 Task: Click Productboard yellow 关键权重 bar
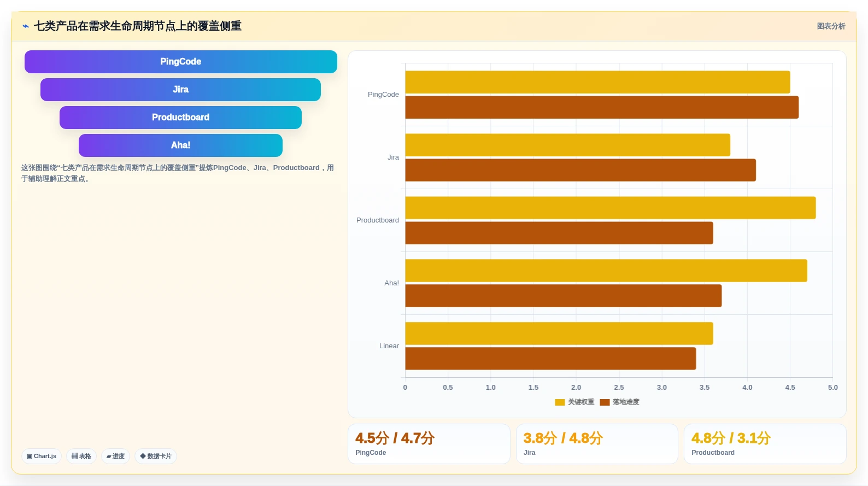click(x=611, y=208)
